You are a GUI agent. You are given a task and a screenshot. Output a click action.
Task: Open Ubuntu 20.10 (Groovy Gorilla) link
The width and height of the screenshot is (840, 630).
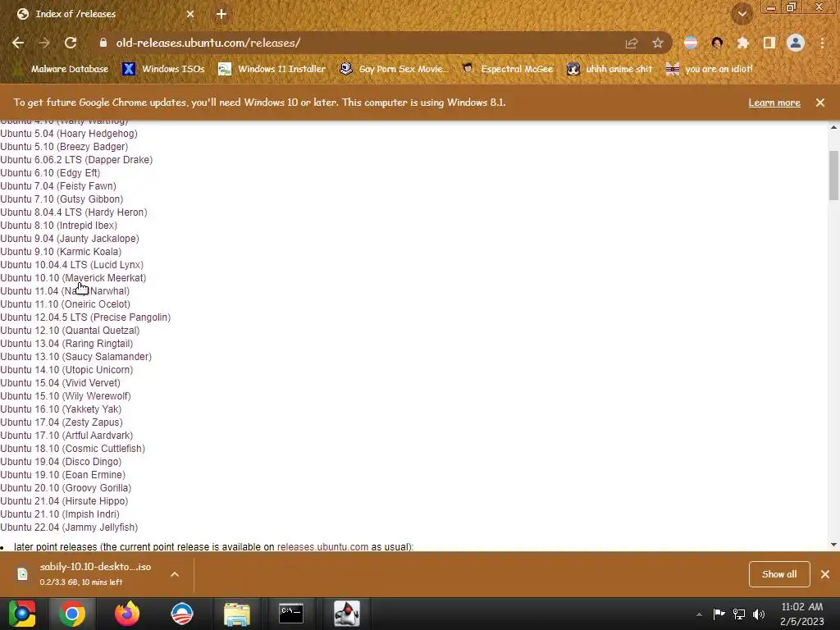(66, 487)
